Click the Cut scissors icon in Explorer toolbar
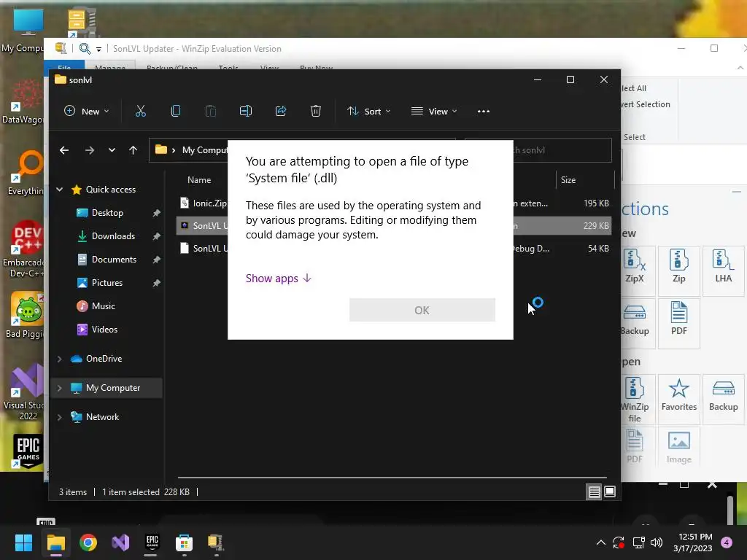The width and height of the screenshot is (747, 560). [x=140, y=112]
